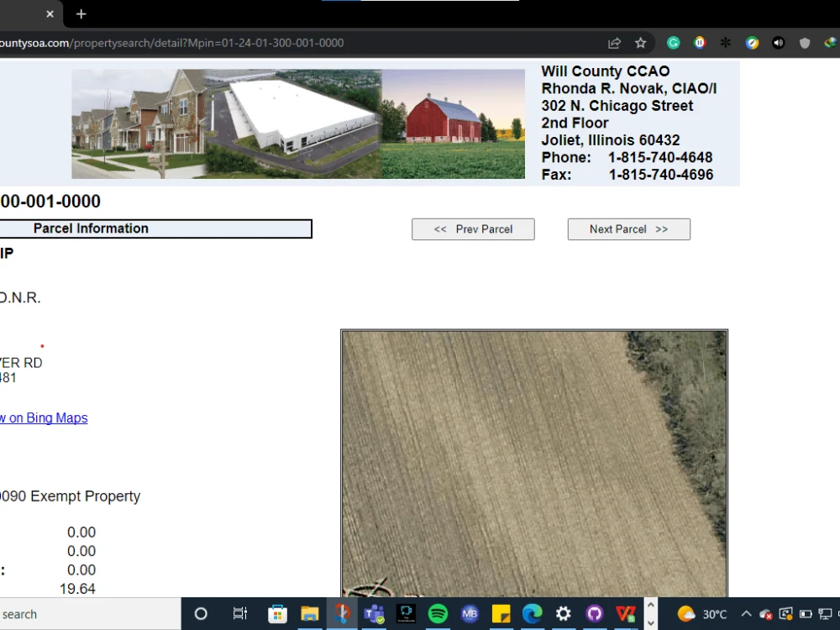Open the shield extension in the toolbar
The width and height of the screenshot is (840, 630).
[x=804, y=42]
